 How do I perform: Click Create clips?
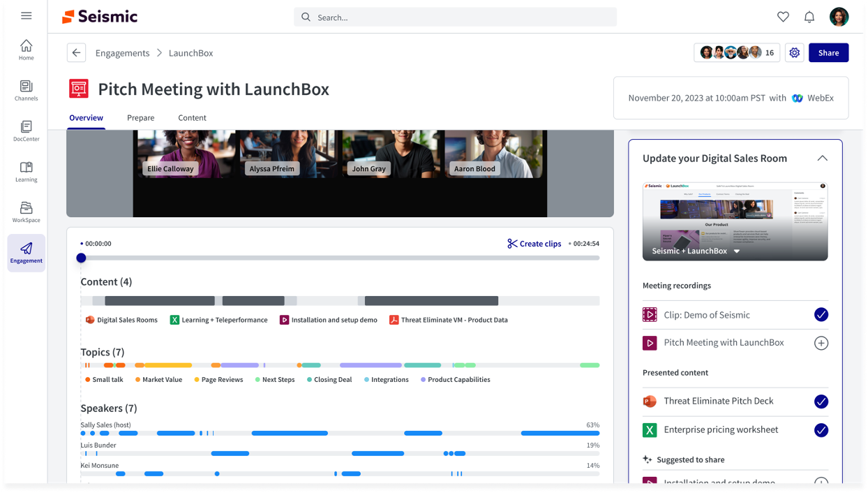pyautogui.click(x=534, y=244)
